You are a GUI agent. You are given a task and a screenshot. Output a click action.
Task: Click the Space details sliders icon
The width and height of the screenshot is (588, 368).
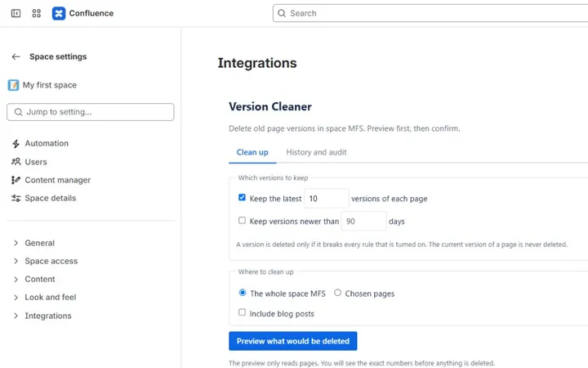click(x=16, y=198)
